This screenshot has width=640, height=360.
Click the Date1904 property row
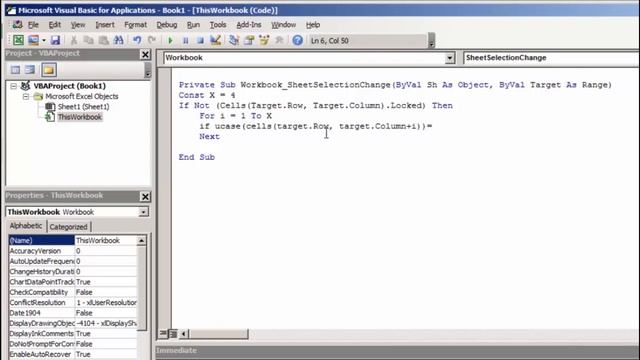(x=73, y=313)
